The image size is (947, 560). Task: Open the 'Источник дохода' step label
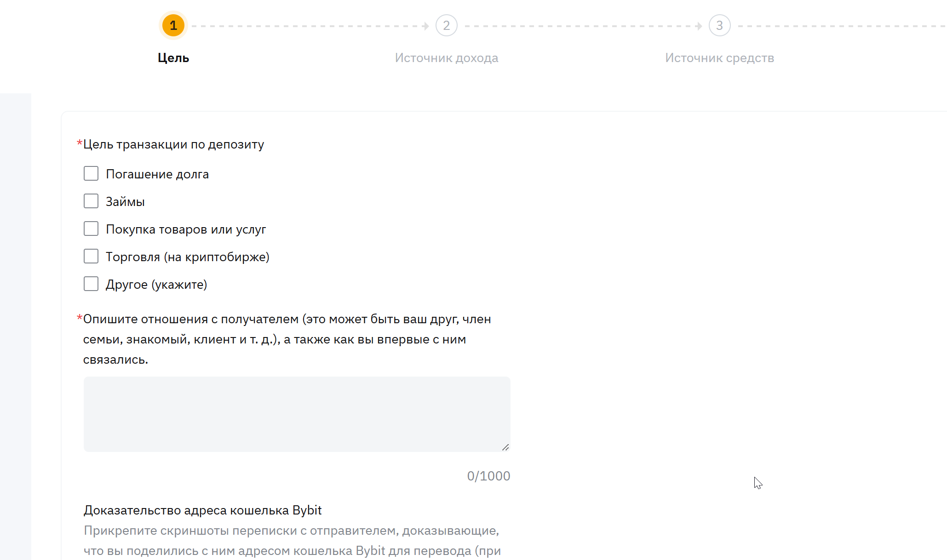(x=446, y=58)
